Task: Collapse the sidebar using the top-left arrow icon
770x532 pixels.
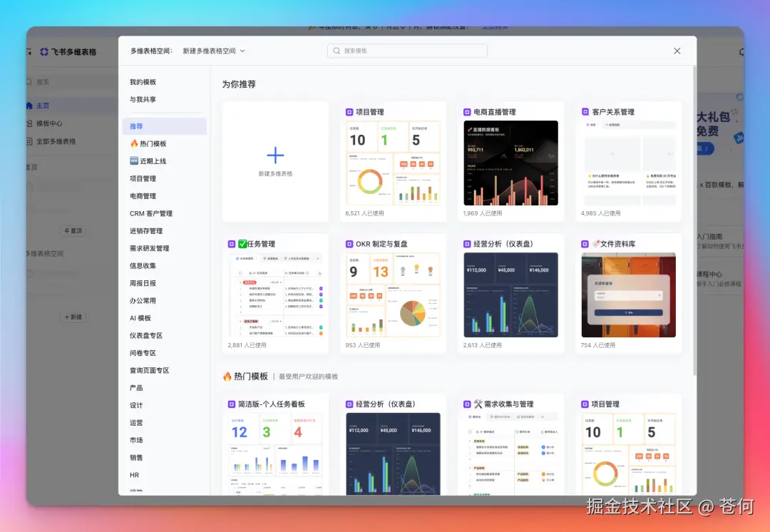Action: [29, 53]
